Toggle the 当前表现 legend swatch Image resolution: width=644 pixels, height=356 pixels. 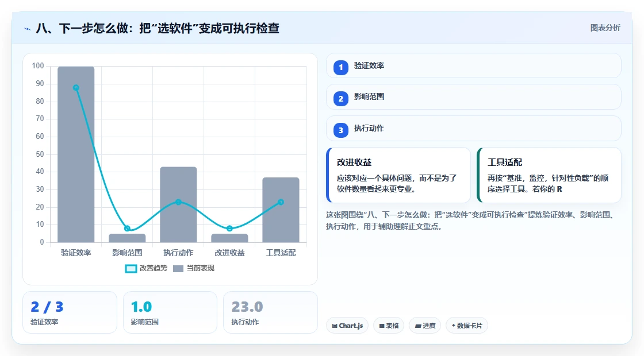pyautogui.click(x=178, y=268)
